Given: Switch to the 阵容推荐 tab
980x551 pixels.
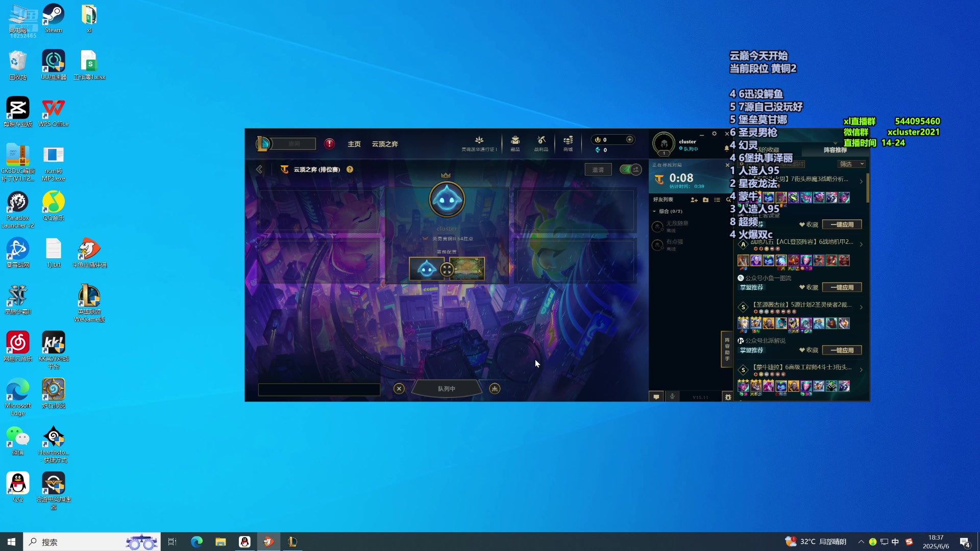Looking at the screenshot, I should 835,150.
